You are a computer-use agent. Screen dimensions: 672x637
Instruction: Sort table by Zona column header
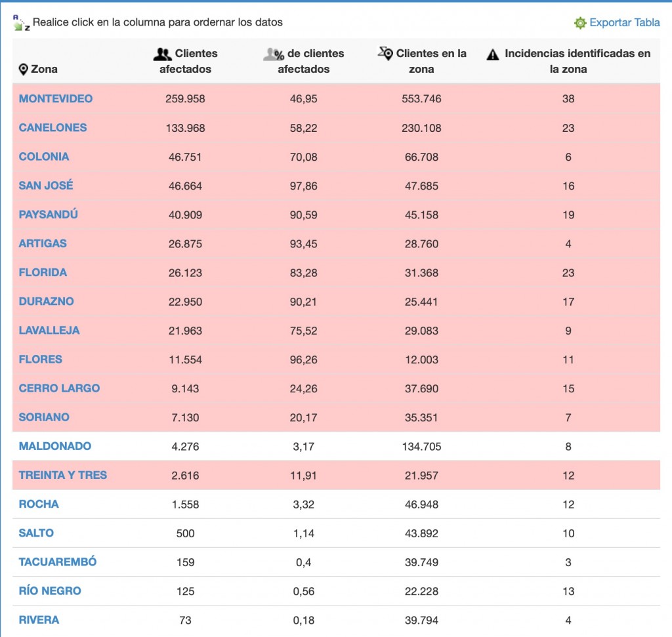[44, 69]
